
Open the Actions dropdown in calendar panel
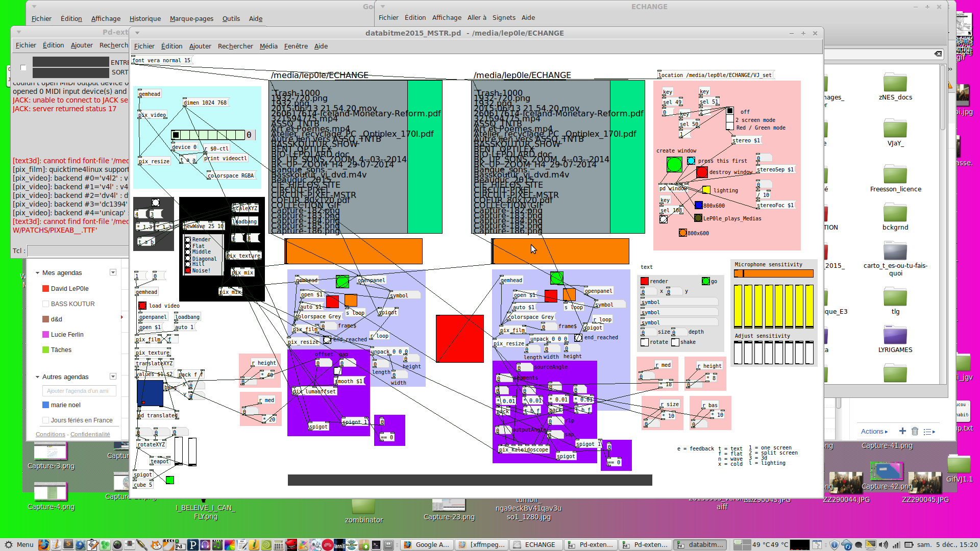pyautogui.click(x=874, y=432)
